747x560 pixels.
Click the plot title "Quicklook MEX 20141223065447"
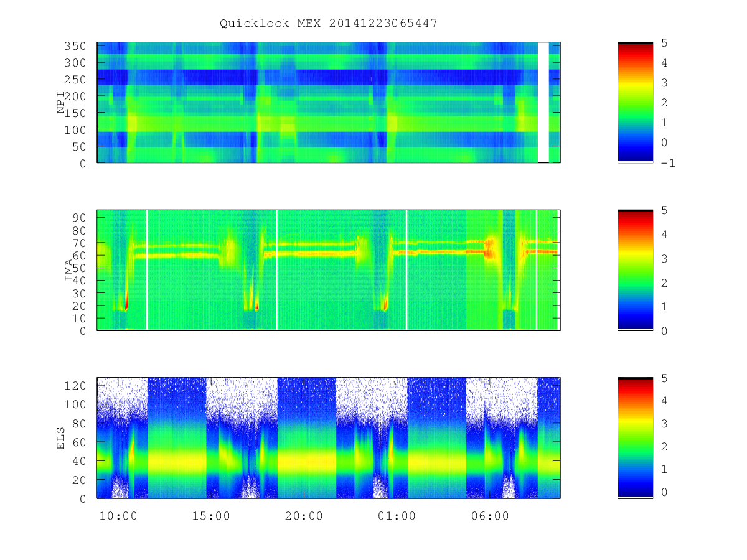329,23
